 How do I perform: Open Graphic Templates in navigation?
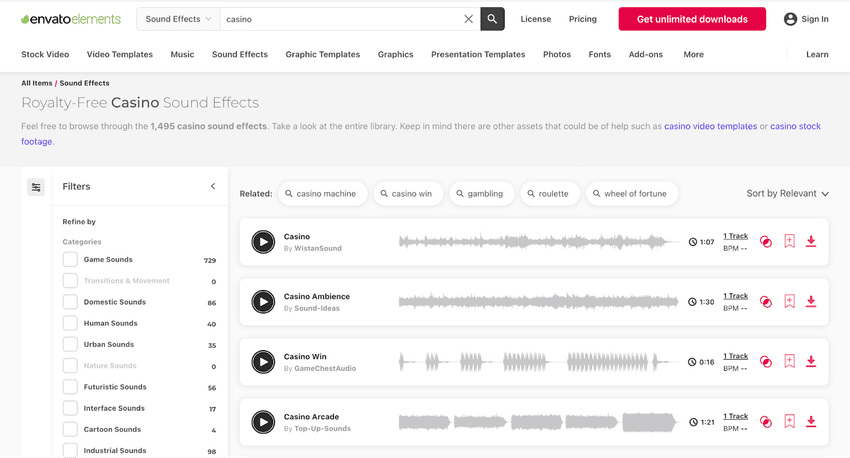pos(323,54)
